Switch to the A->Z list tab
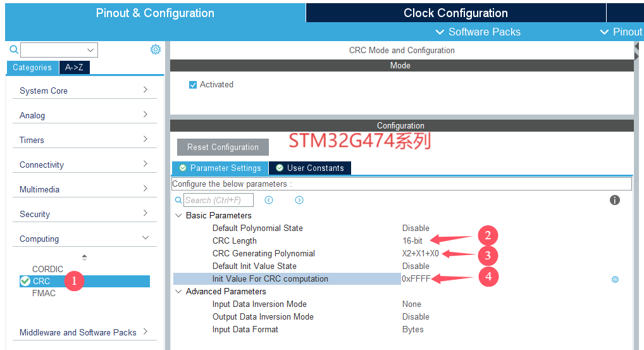Viewport: 644px width, 350px height. [x=74, y=67]
